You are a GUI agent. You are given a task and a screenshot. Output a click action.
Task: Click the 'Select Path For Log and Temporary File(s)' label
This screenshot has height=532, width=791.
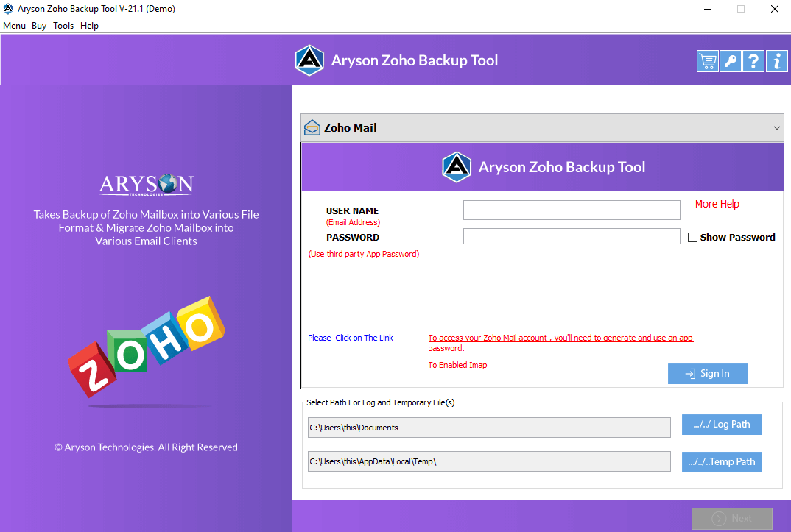pyautogui.click(x=380, y=402)
